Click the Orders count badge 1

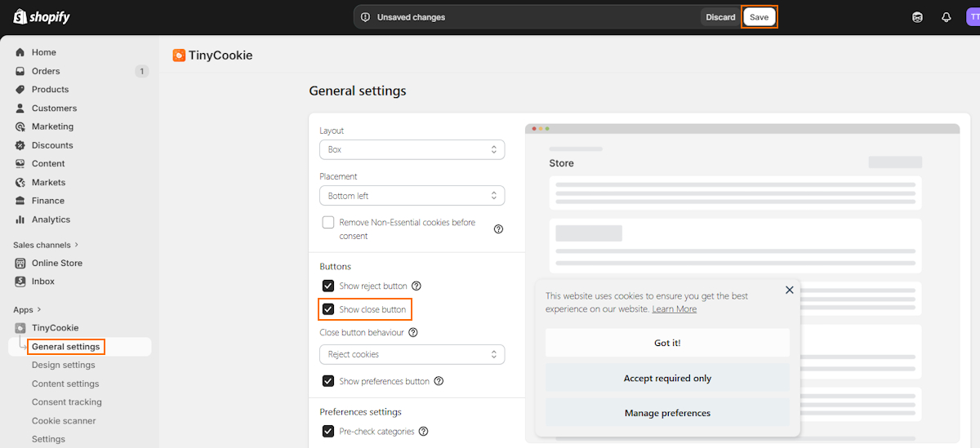(142, 71)
